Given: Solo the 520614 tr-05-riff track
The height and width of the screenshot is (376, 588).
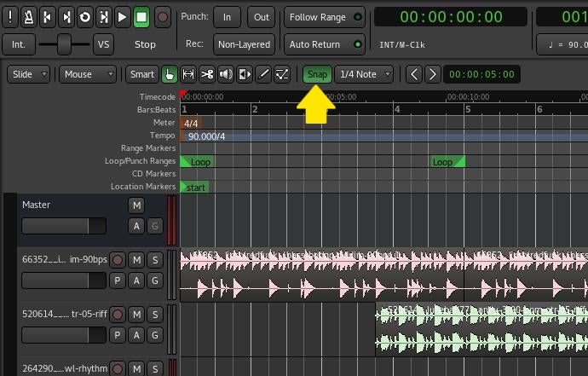Looking at the screenshot, I should [155, 315].
